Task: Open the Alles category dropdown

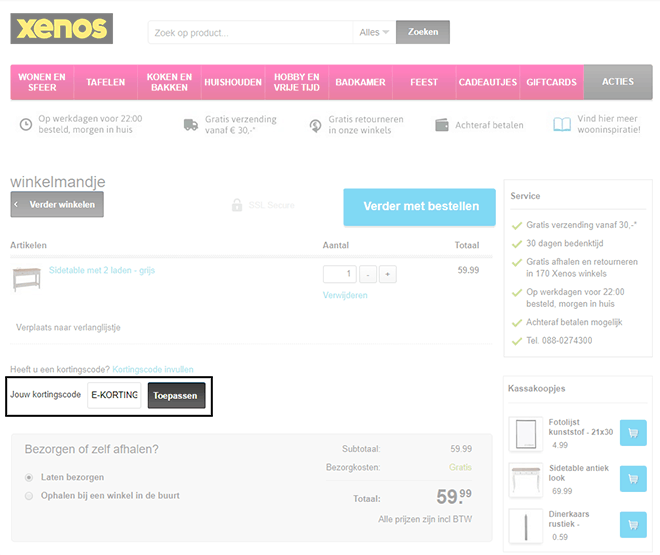Action: [x=374, y=32]
